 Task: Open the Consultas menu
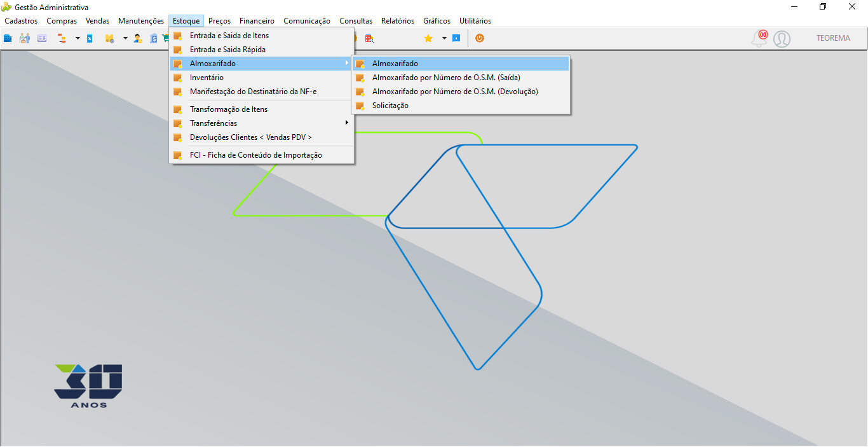point(356,21)
